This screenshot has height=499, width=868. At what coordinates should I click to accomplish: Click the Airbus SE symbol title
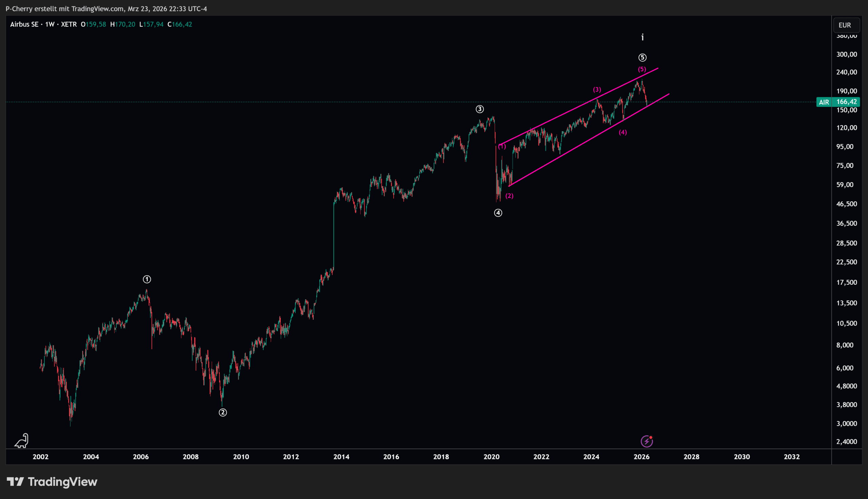(24, 24)
